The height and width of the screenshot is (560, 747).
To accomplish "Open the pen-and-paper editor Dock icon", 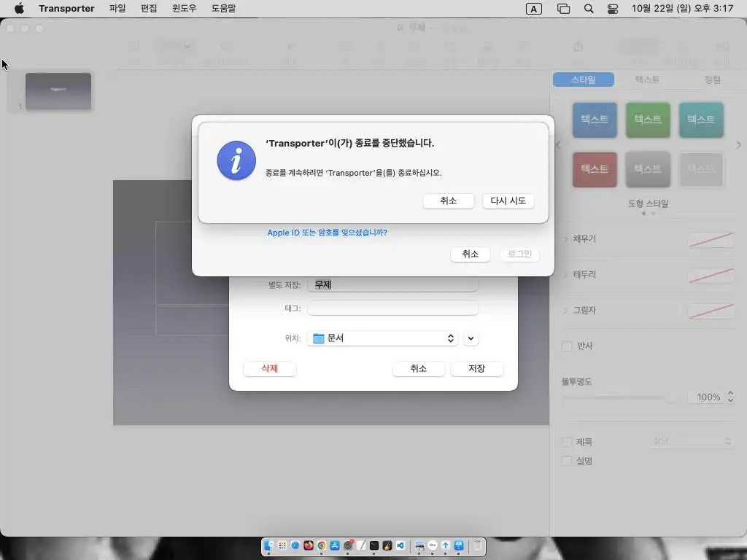I will [361, 545].
